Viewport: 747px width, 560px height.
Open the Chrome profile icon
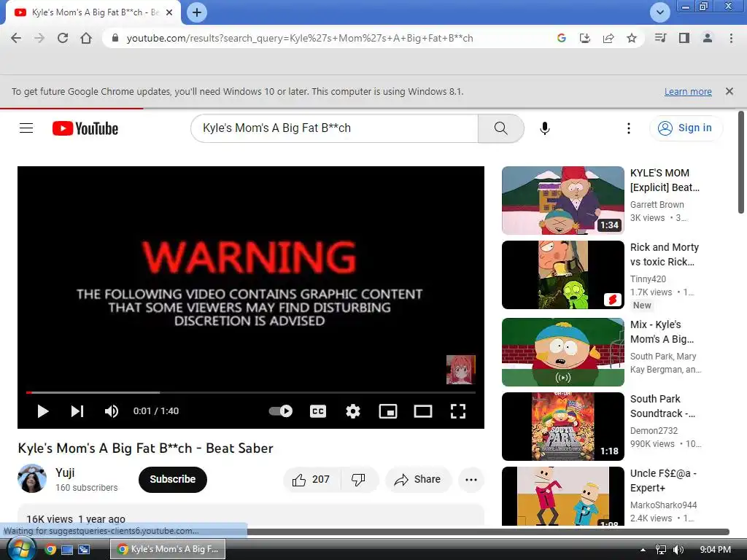(708, 38)
